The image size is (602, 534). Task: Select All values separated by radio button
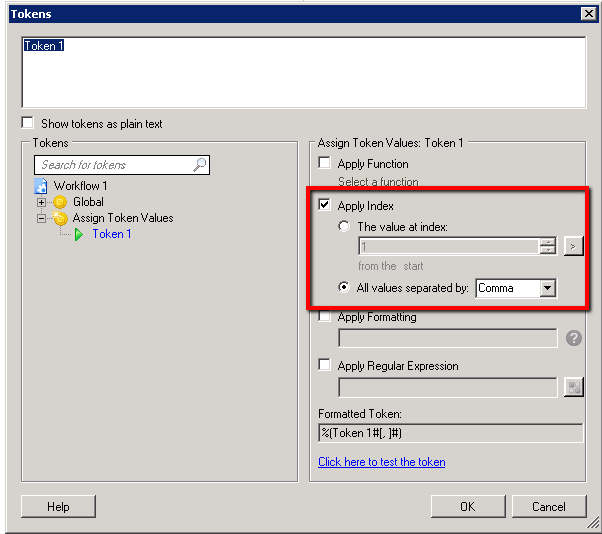pos(344,287)
